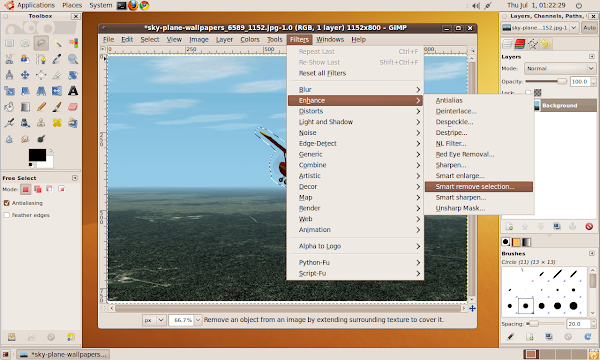Select the Shear tool
The image size is (600, 360).
[25, 91]
